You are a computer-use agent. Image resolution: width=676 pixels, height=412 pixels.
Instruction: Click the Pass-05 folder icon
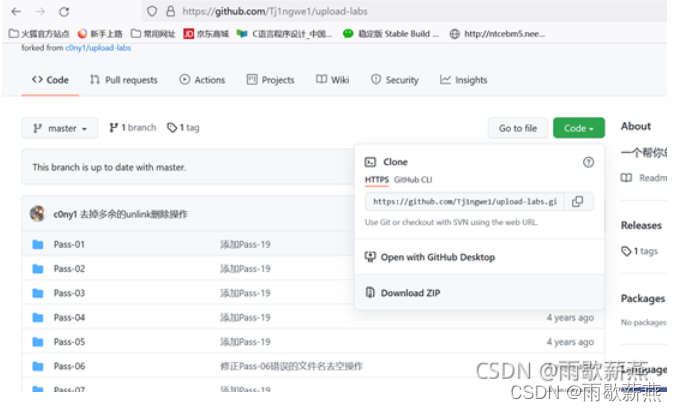[x=38, y=342]
